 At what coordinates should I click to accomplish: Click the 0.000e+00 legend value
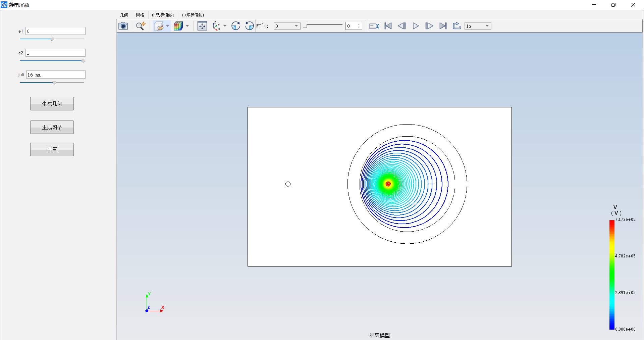click(x=625, y=329)
